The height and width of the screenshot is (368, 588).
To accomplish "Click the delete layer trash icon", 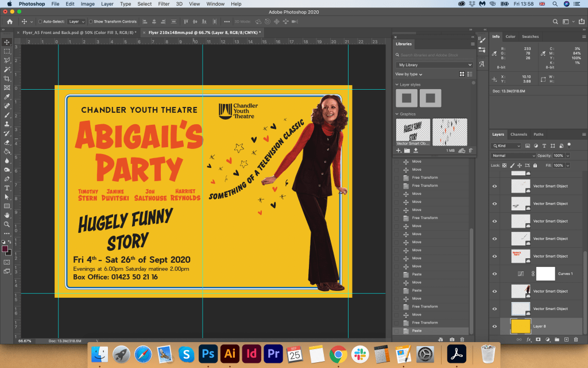I will click(577, 339).
